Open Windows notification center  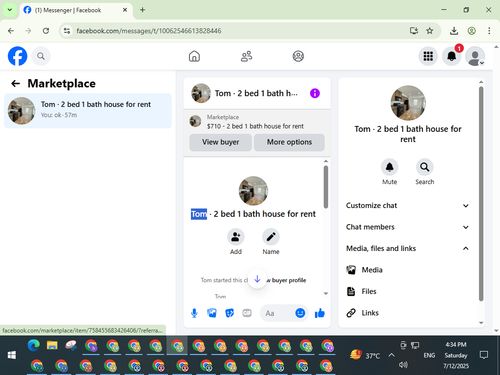coord(484,355)
